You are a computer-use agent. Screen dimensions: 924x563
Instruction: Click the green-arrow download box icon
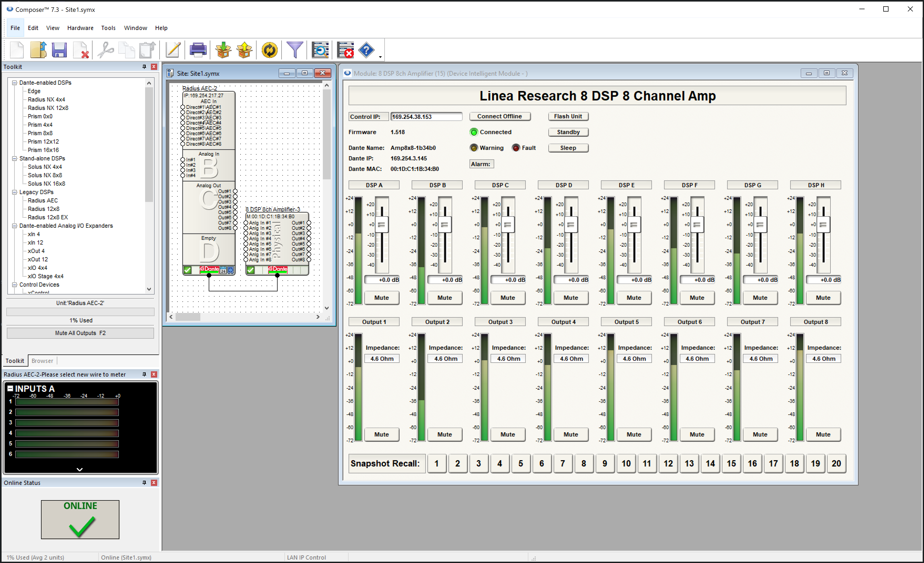pyautogui.click(x=223, y=50)
